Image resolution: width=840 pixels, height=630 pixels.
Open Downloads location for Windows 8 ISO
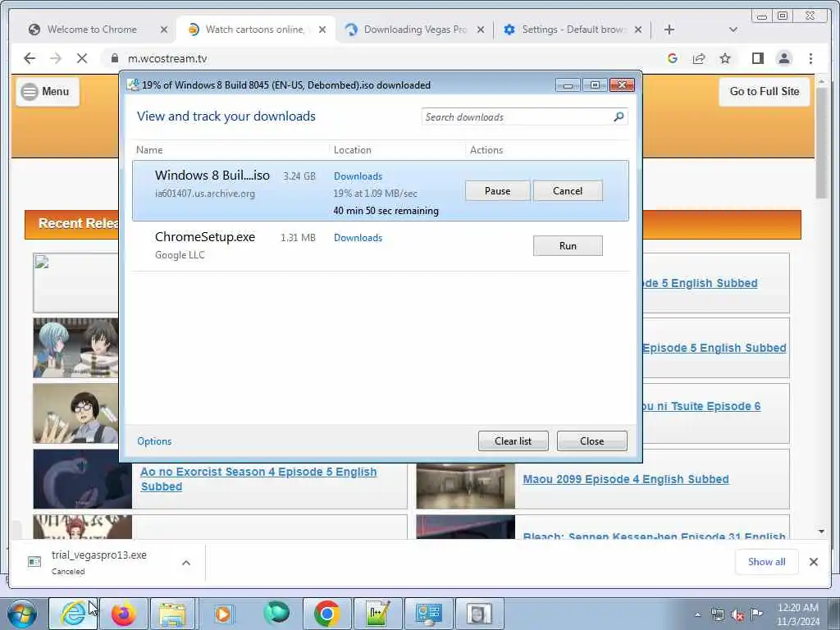tap(358, 176)
